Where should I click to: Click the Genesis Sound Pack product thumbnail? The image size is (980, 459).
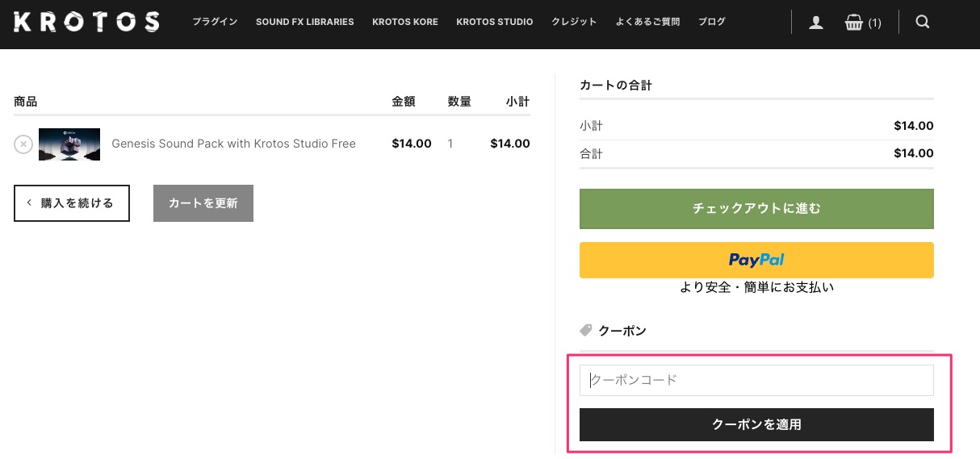[x=69, y=144]
